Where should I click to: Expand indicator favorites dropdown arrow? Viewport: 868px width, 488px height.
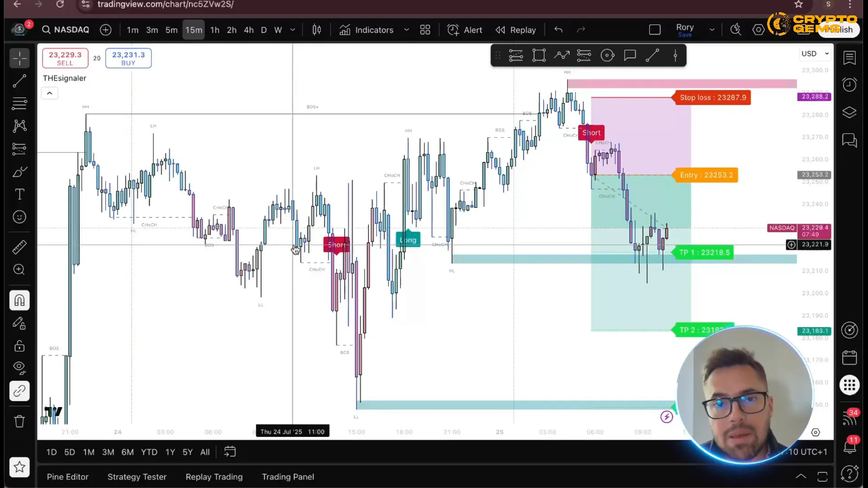tap(406, 30)
